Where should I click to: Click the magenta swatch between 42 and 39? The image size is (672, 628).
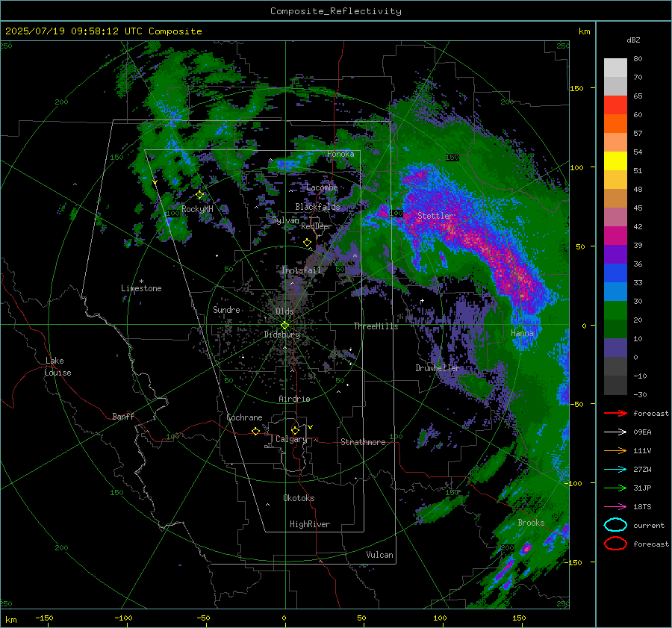[615, 235]
